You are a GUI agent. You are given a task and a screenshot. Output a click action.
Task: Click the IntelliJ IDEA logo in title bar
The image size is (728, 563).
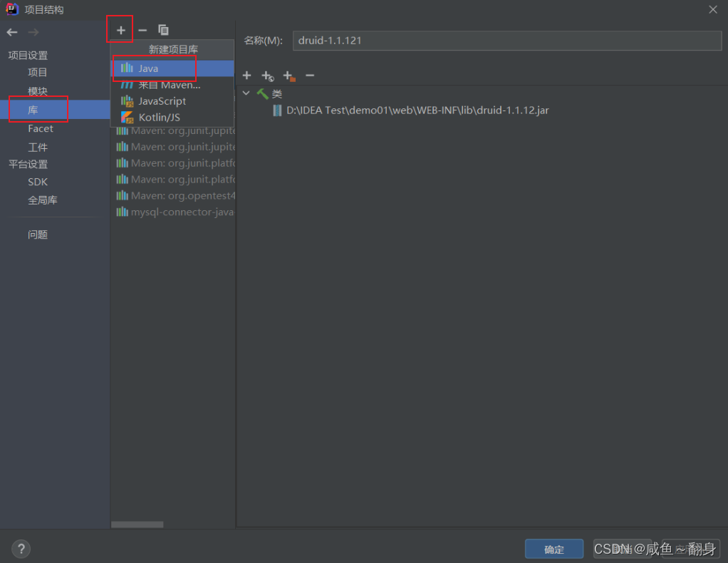12,9
